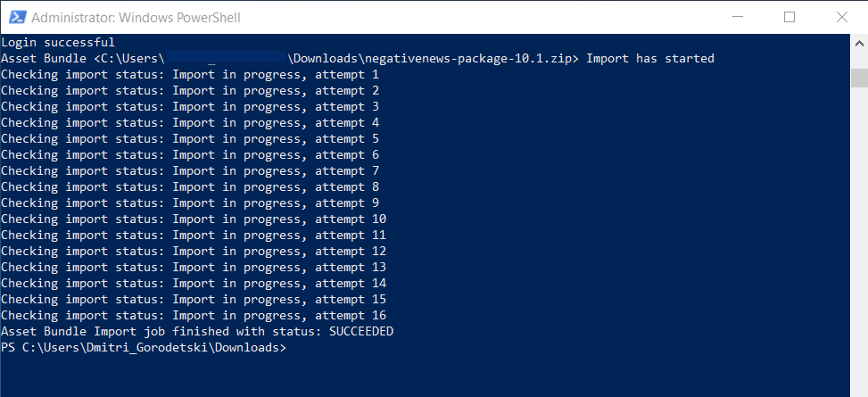Click the scrollbar up arrow
Image resolution: width=868 pixels, height=397 pixels.
click(859, 43)
